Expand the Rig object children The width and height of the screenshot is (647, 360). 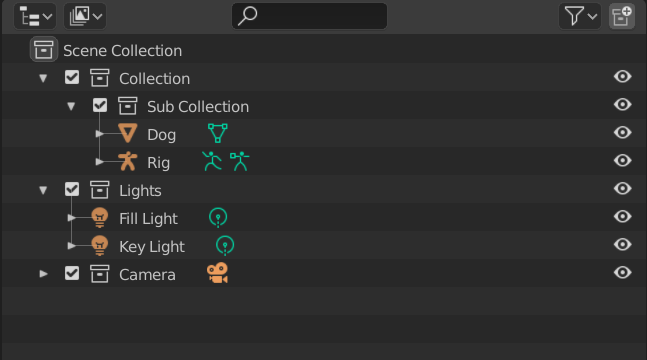coord(99,162)
